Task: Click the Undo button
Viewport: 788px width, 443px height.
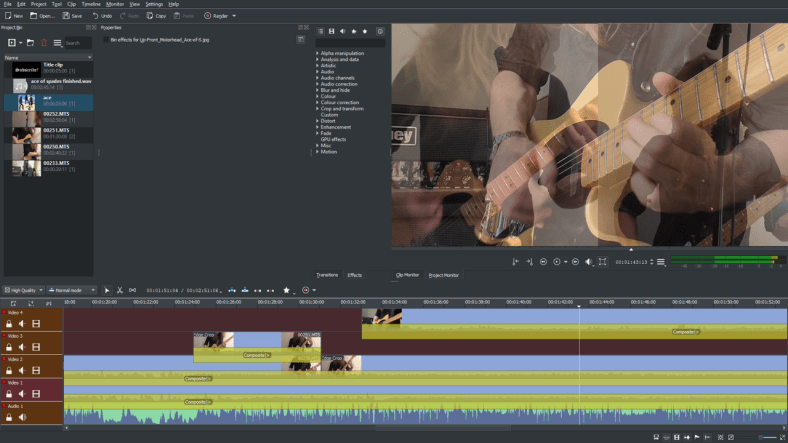Action: pos(102,16)
